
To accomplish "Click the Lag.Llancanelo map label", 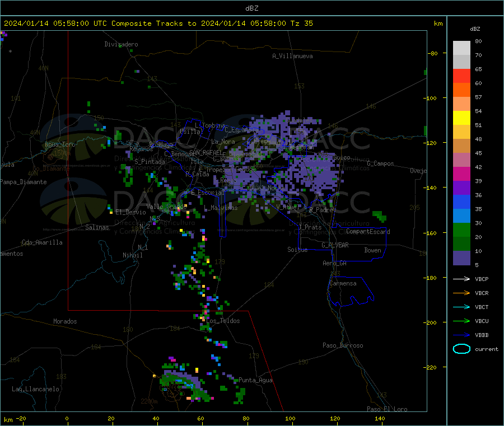I will [x=35, y=389].
